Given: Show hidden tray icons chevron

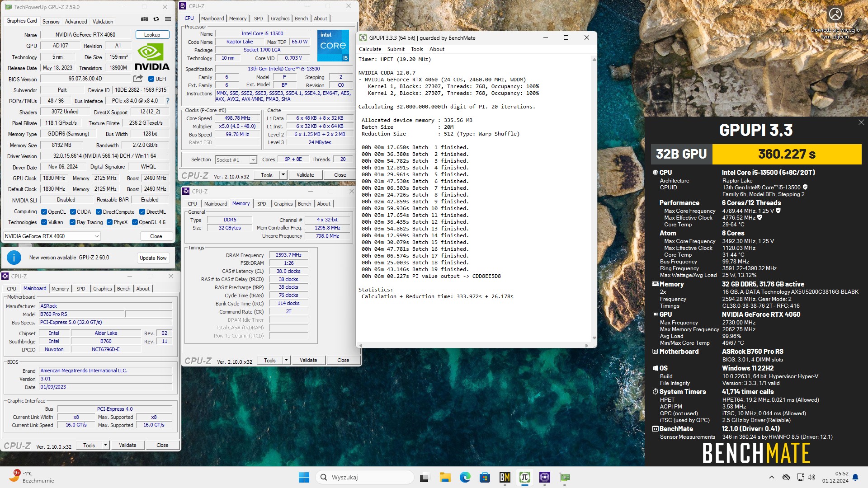Looking at the screenshot, I should tap(771, 477).
